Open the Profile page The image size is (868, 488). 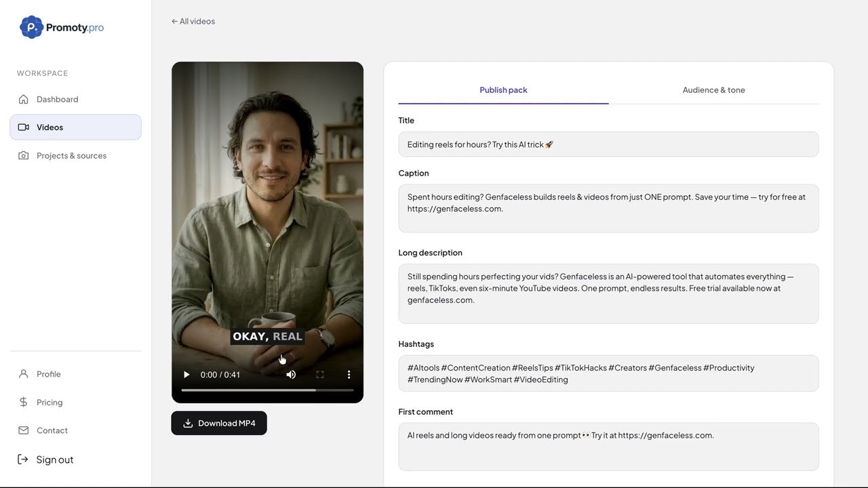pyautogui.click(x=75, y=374)
